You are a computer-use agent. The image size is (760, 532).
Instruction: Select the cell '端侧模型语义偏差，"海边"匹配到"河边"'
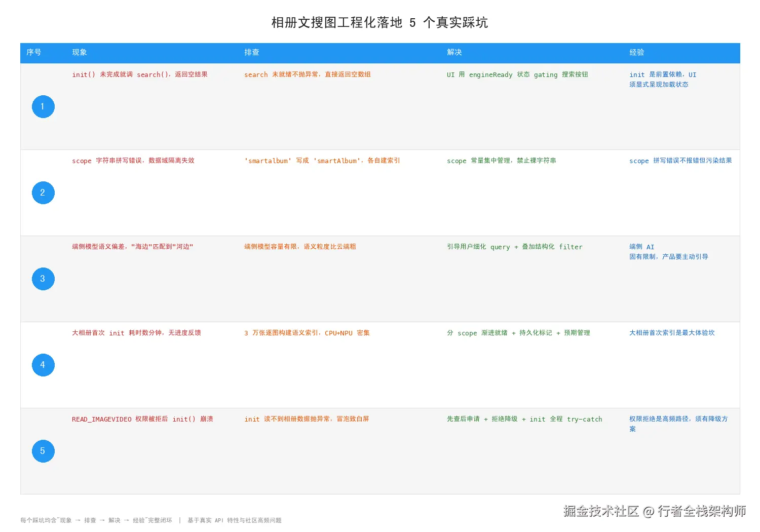tap(133, 247)
